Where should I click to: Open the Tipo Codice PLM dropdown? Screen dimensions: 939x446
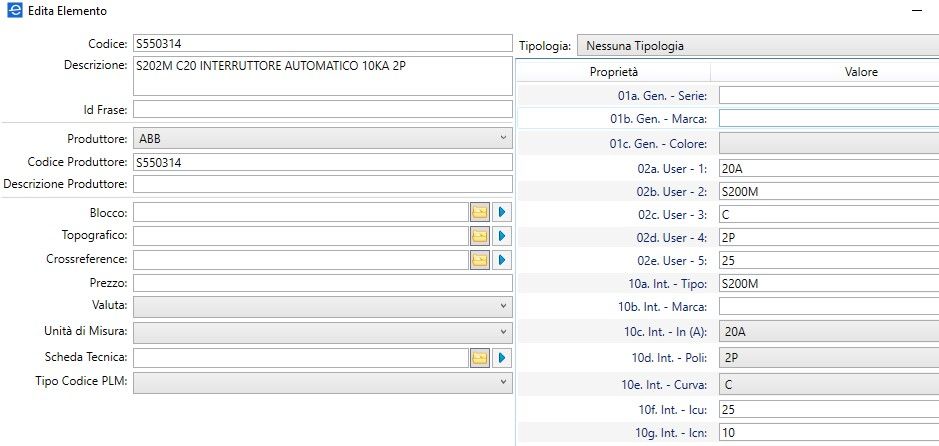point(323,383)
